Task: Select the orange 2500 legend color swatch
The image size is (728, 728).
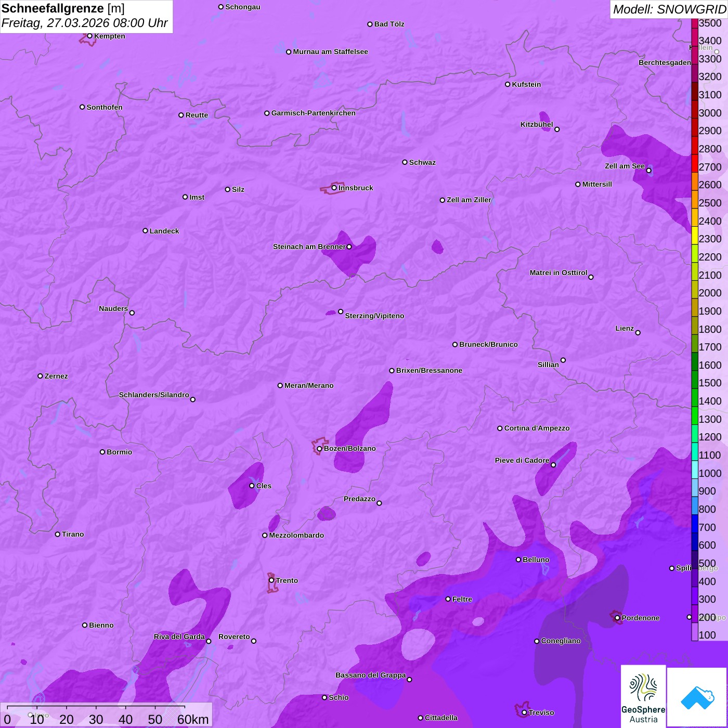Action: pyautogui.click(x=695, y=199)
